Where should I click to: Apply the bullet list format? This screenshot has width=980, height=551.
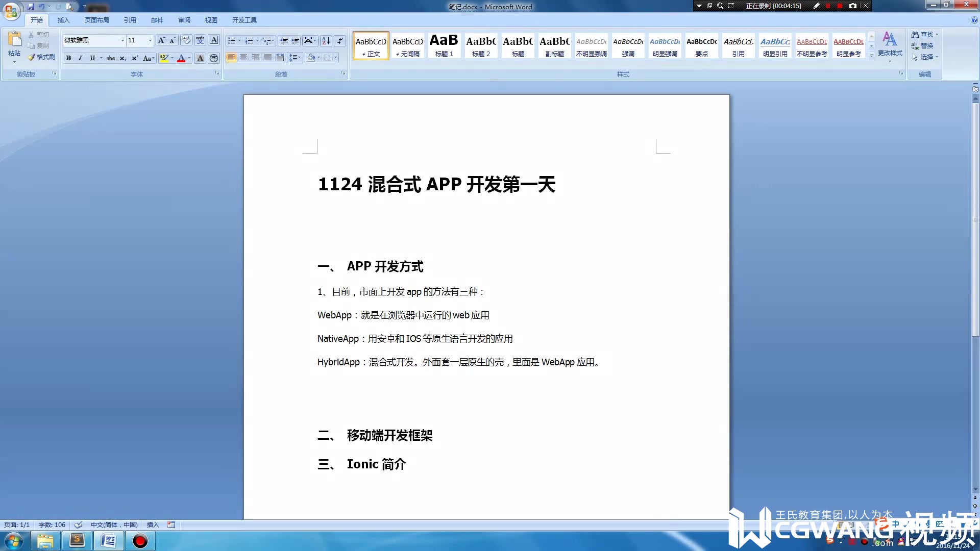point(233,40)
